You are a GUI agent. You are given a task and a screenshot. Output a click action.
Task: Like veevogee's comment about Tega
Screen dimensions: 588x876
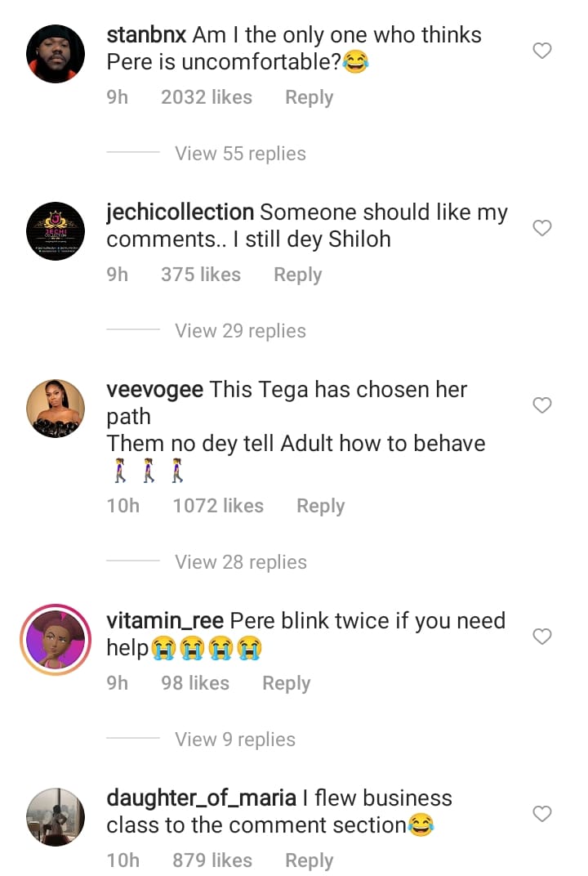[542, 405]
